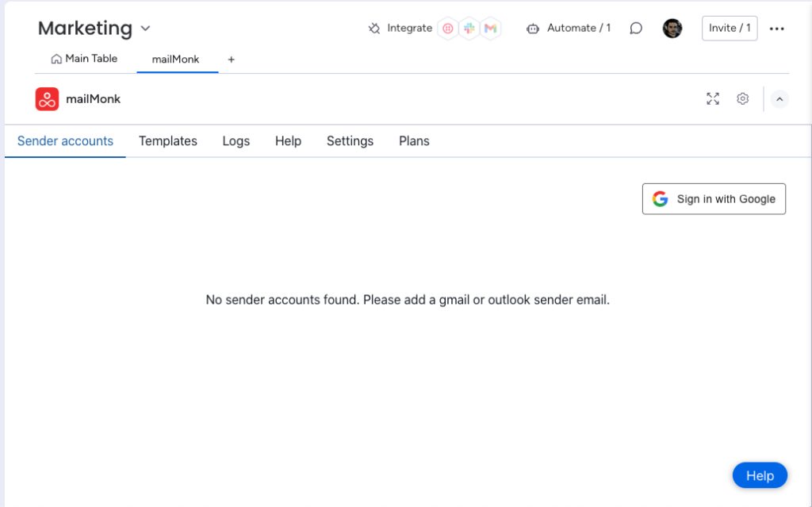812x507 pixels.
Task: Click Sign in with Google button
Action: [714, 198]
